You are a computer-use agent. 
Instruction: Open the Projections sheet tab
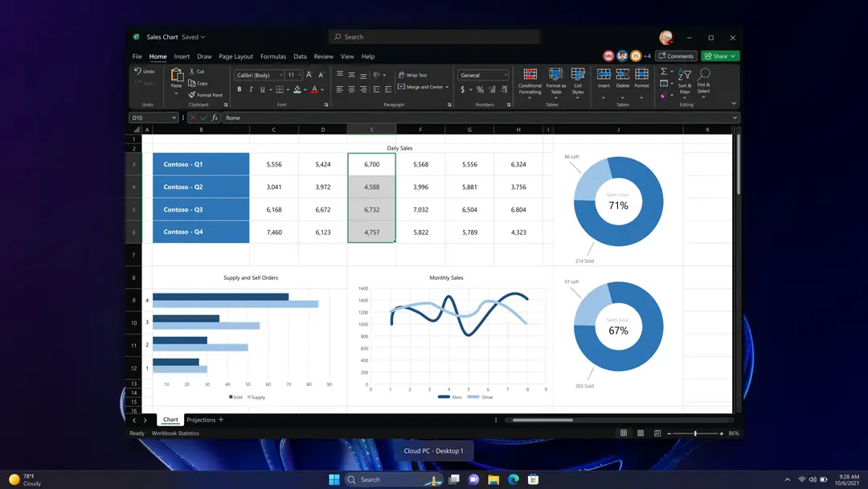coord(201,420)
